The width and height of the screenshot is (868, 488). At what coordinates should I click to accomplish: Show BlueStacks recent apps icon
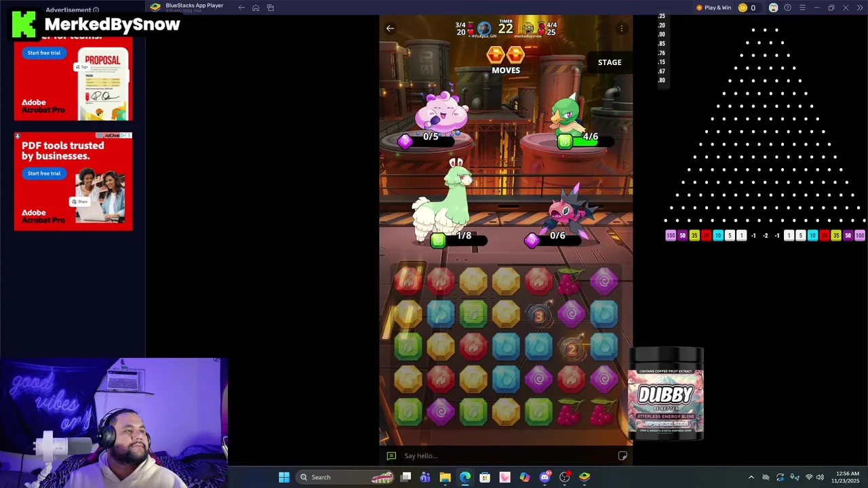coord(270,7)
